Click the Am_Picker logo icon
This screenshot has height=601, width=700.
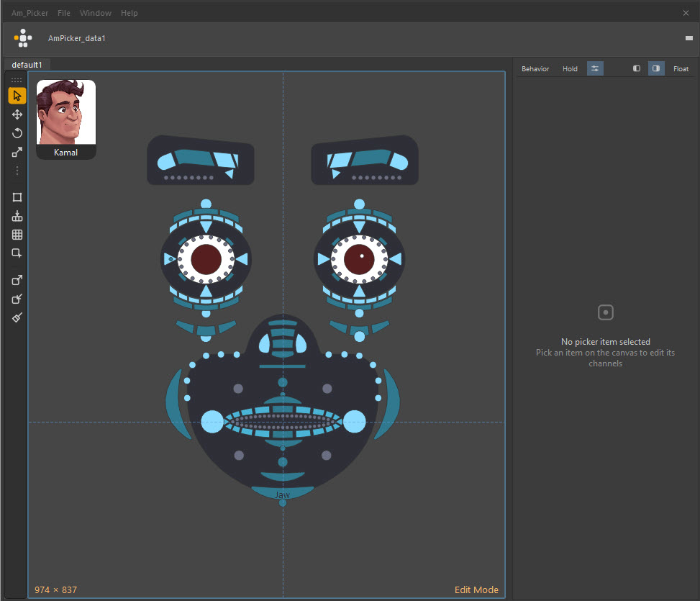point(23,38)
